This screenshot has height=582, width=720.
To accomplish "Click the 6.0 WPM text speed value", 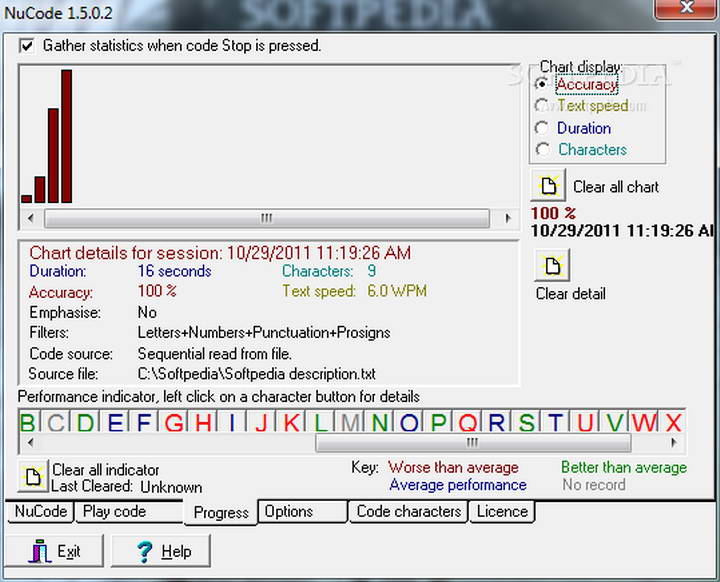I will (397, 291).
